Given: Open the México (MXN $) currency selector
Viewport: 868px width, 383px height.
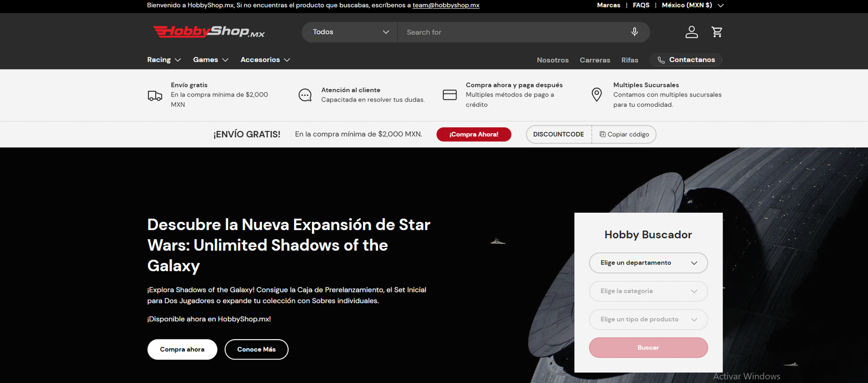Looking at the screenshot, I should tap(693, 5).
